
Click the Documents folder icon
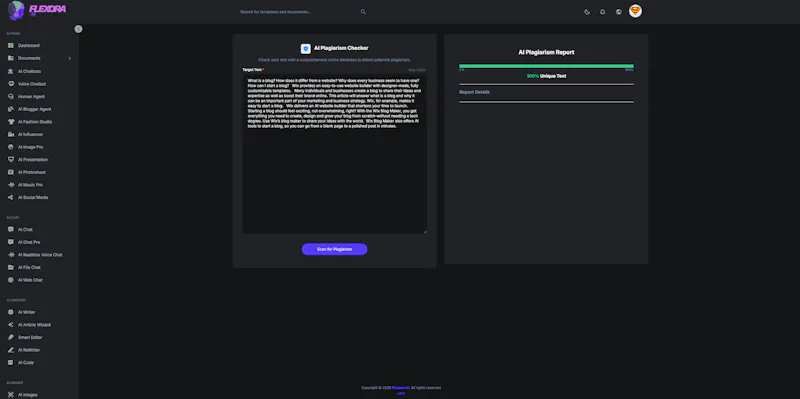click(11, 58)
